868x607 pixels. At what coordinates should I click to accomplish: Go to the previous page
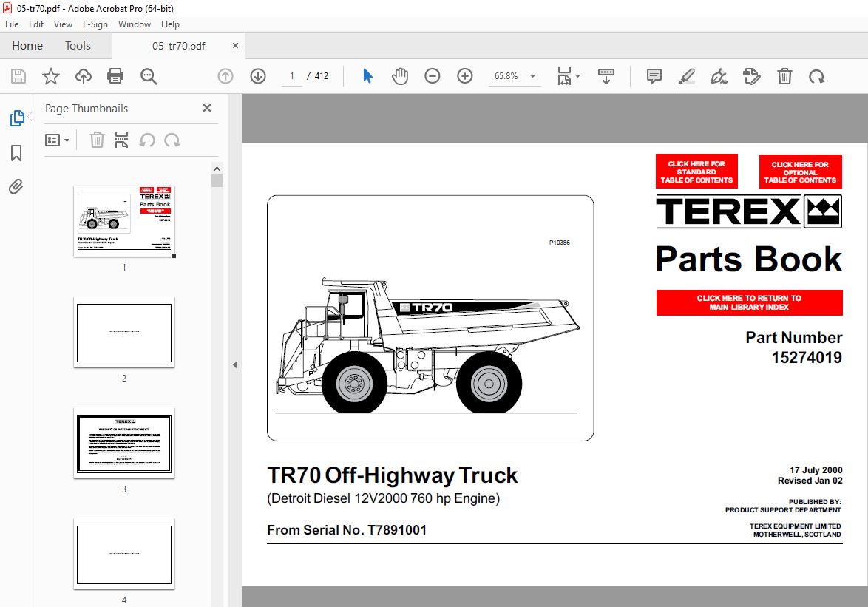(x=226, y=76)
